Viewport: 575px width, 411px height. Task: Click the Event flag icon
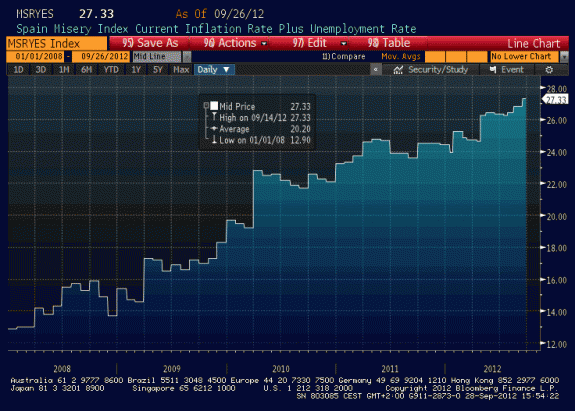(493, 69)
